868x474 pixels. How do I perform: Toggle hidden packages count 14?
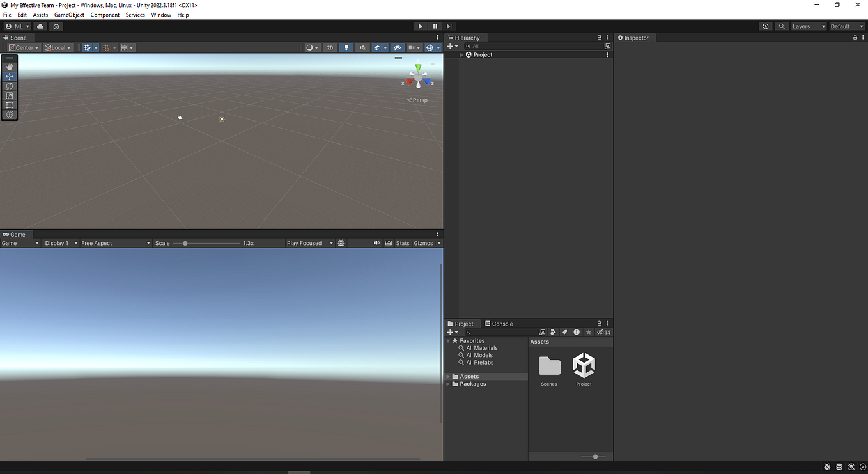(604, 332)
